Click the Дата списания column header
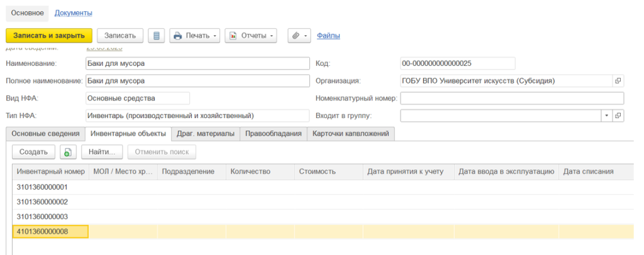This screenshot has width=644, height=255. 596,171
